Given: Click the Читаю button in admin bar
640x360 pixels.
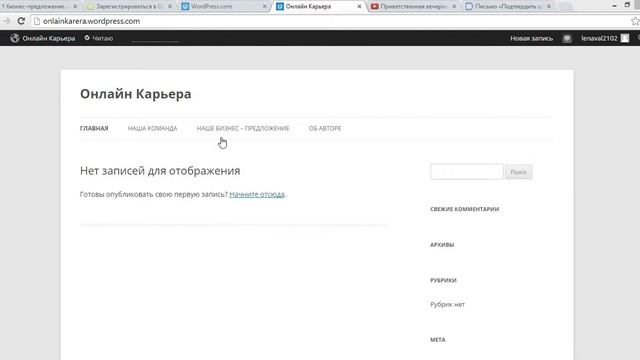Looking at the screenshot, I should [99, 38].
